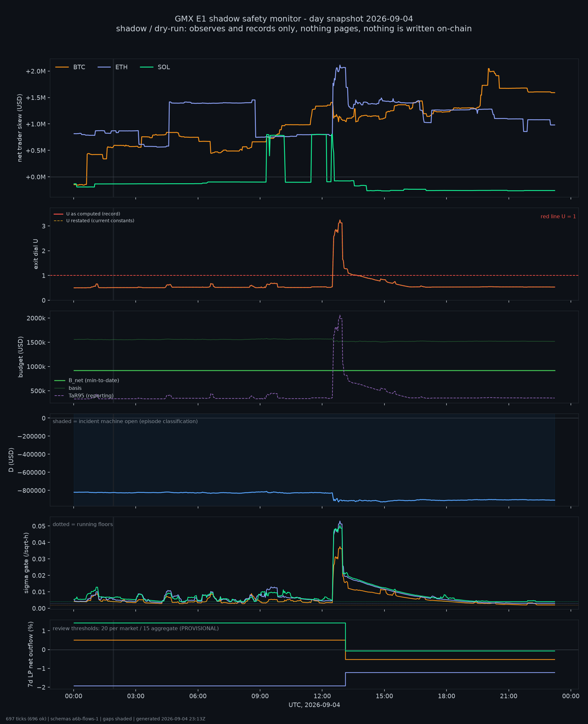Click the '697 ticks (696 ok)' footer line
The image size is (588, 724).
coord(106,719)
